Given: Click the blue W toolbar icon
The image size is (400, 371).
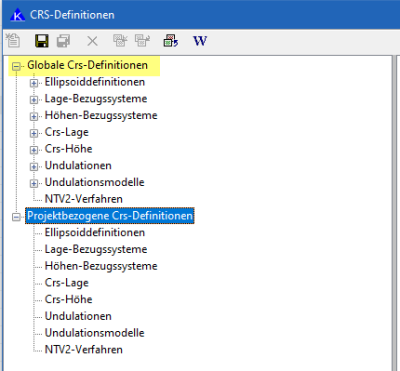Looking at the screenshot, I should 200,41.
